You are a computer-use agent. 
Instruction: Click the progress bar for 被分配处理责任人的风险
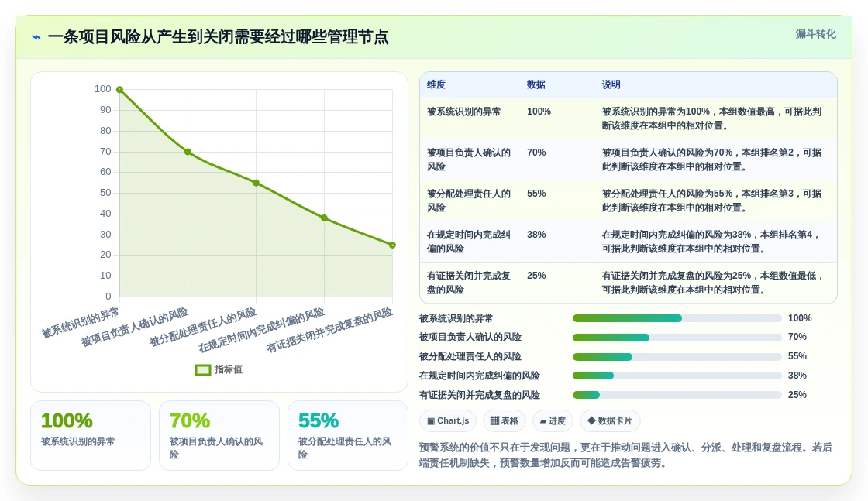(677, 357)
